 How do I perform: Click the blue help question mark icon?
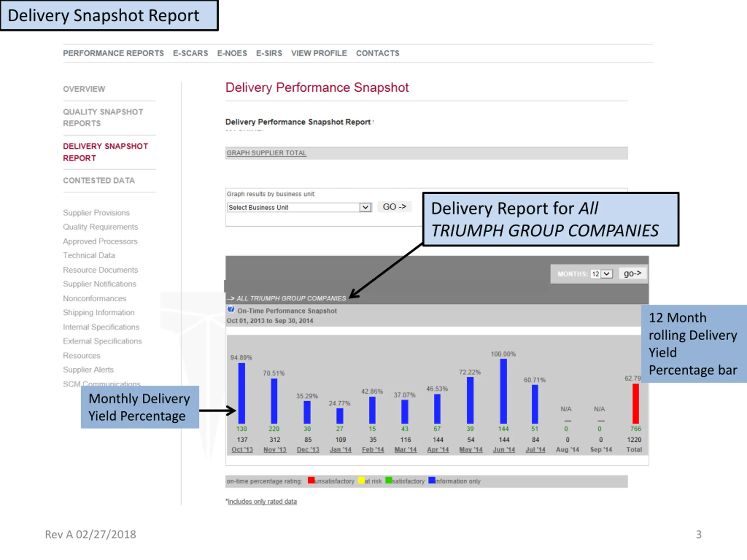click(x=231, y=309)
